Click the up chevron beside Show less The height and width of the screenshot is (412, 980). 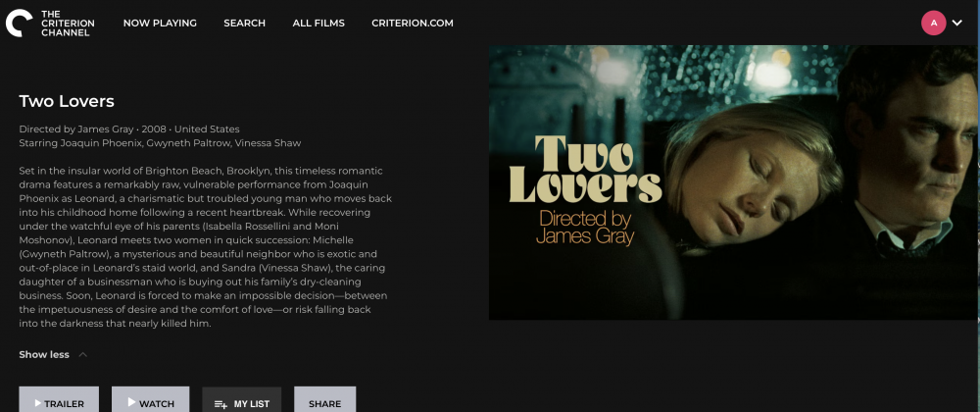pos(82,354)
